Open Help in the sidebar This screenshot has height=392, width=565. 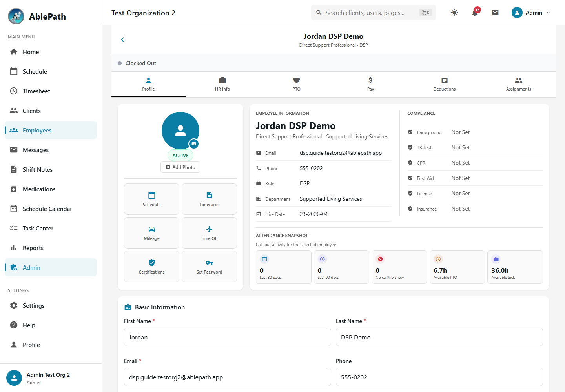(51, 325)
